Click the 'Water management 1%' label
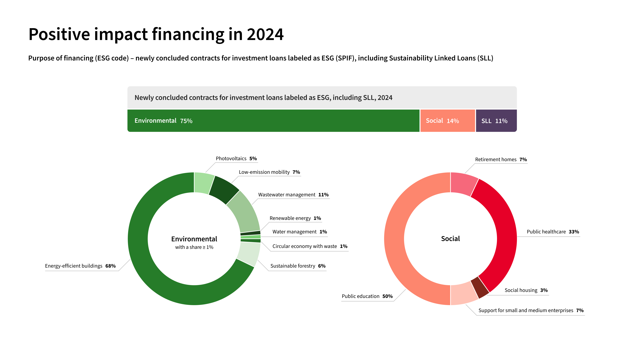The width and height of the screenshot is (644, 362). click(300, 232)
